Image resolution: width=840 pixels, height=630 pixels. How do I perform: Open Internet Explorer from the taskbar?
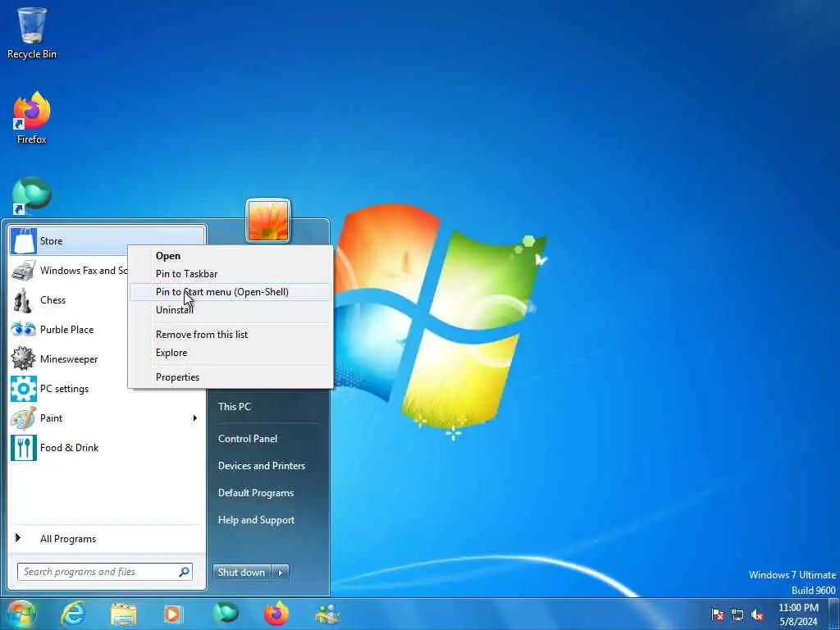(73, 614)
